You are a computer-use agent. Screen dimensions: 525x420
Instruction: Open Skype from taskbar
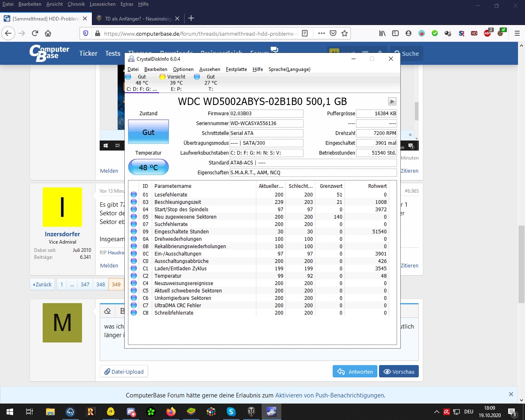pos(231,411)
